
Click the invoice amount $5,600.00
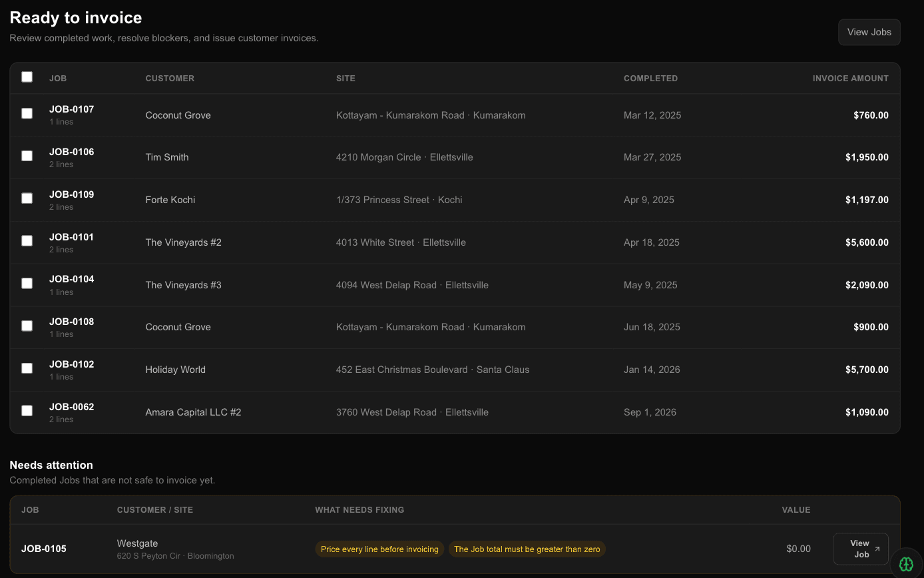[x=867, y=242]
